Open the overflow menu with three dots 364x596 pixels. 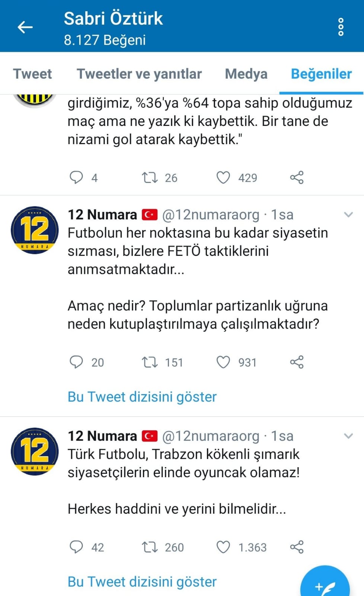click(341, 27)
